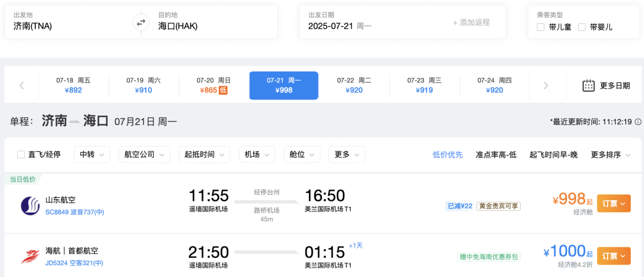Sort by 准点率高-低
This screenshot has width=644, height=277.
pos(496,155)
